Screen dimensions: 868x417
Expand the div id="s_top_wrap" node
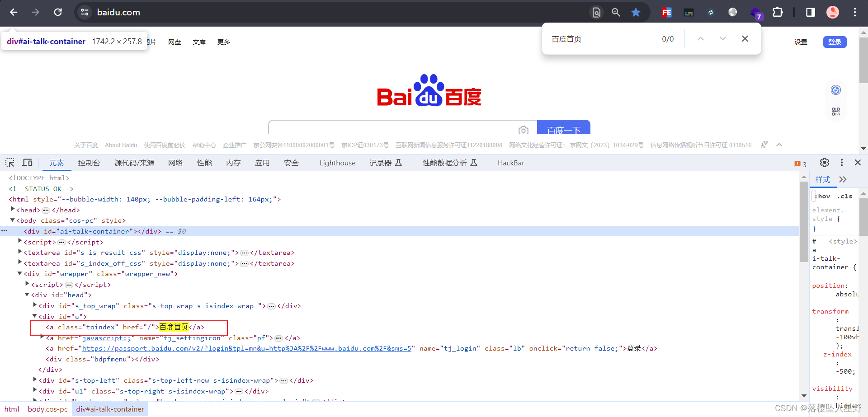(x=35, y=305)
